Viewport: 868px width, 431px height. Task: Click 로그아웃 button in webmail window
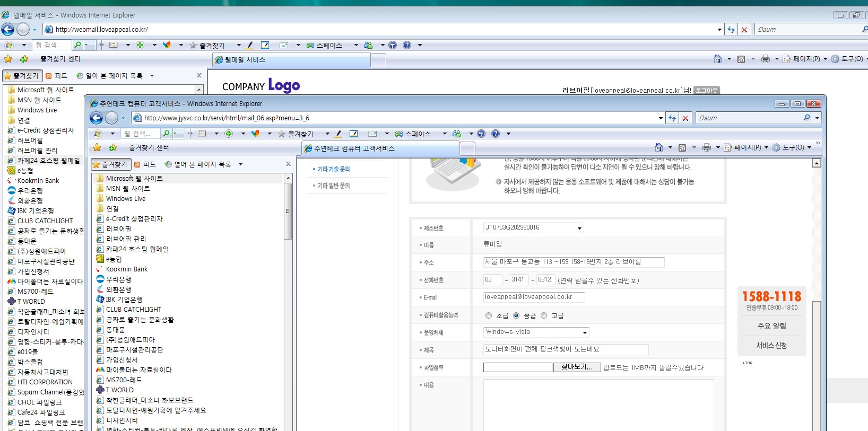tap(707, 90)
